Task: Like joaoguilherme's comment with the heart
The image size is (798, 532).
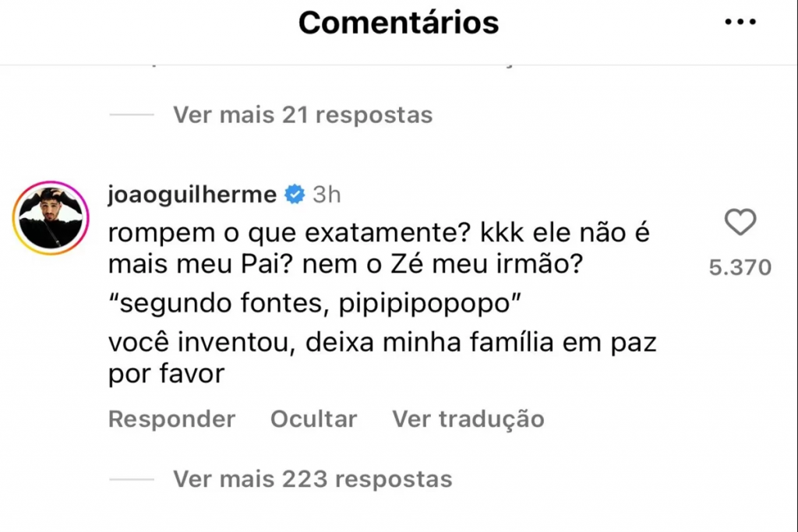Action: click(740, 224)
